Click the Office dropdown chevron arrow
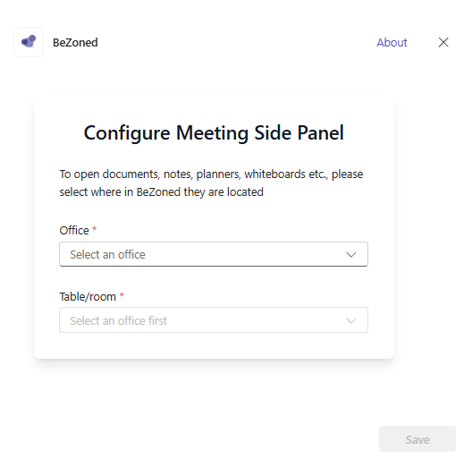The width and height of the screenshot is (472, 476). pyautogui.click(x=351, y=254)
